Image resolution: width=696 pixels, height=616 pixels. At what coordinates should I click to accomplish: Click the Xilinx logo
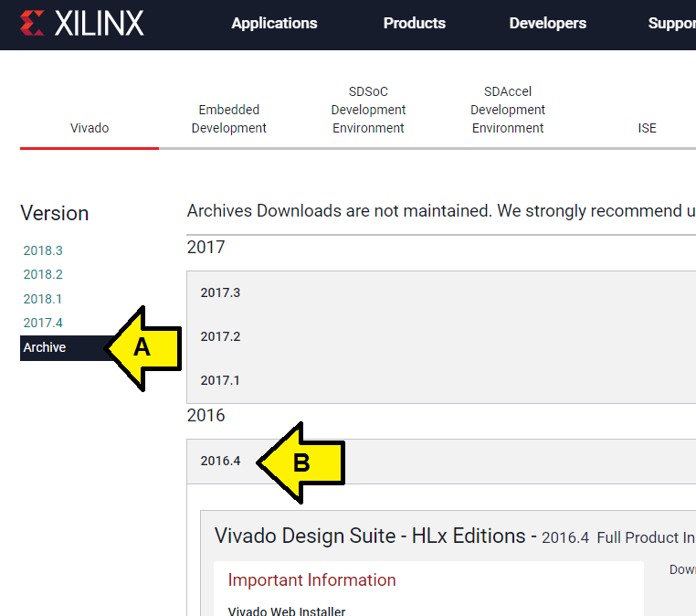tap(82, 23)
